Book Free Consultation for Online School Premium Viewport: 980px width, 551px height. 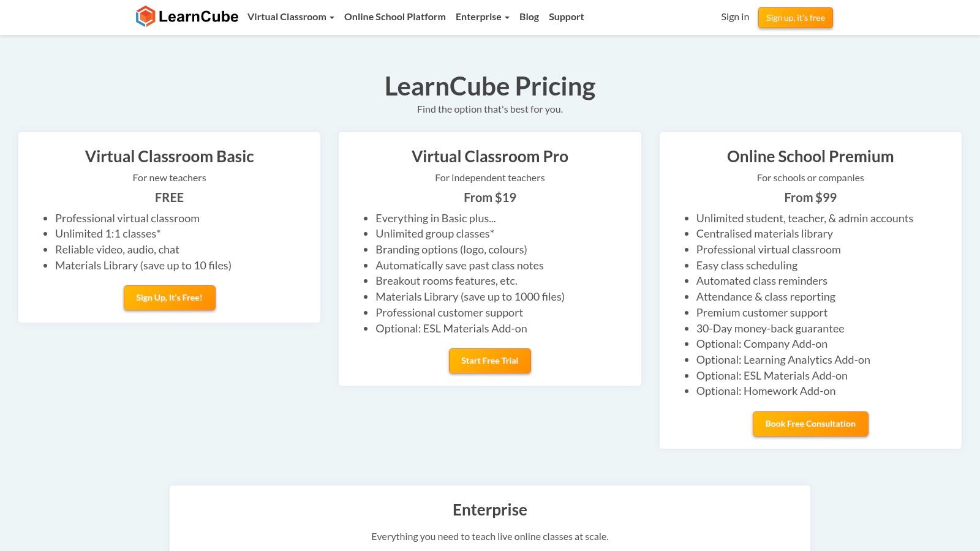click(810, 424)
